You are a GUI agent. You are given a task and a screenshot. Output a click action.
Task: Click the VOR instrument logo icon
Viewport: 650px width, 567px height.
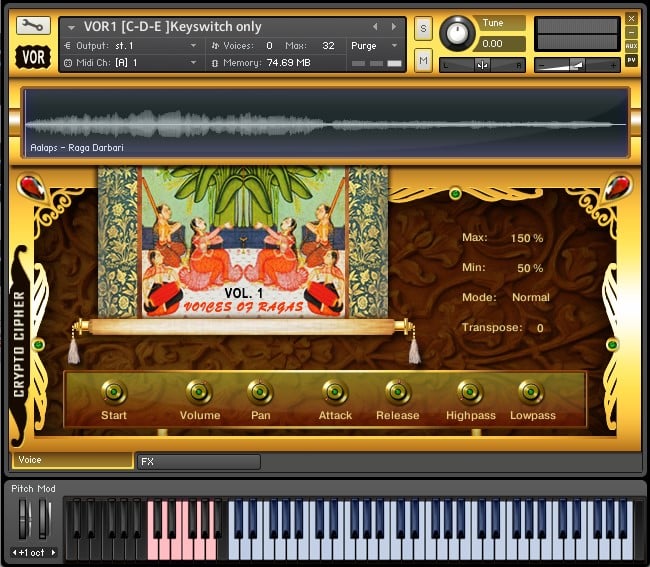click(x=33, y=58)
